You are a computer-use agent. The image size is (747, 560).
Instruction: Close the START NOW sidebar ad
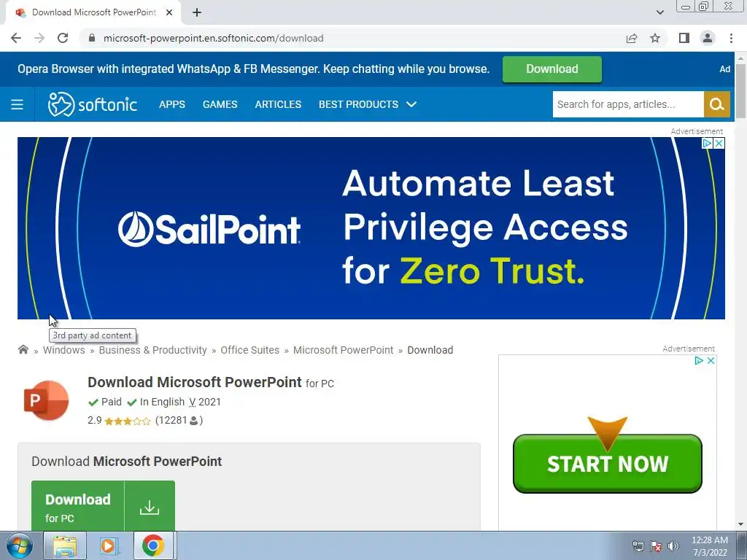tap(711, 360)
